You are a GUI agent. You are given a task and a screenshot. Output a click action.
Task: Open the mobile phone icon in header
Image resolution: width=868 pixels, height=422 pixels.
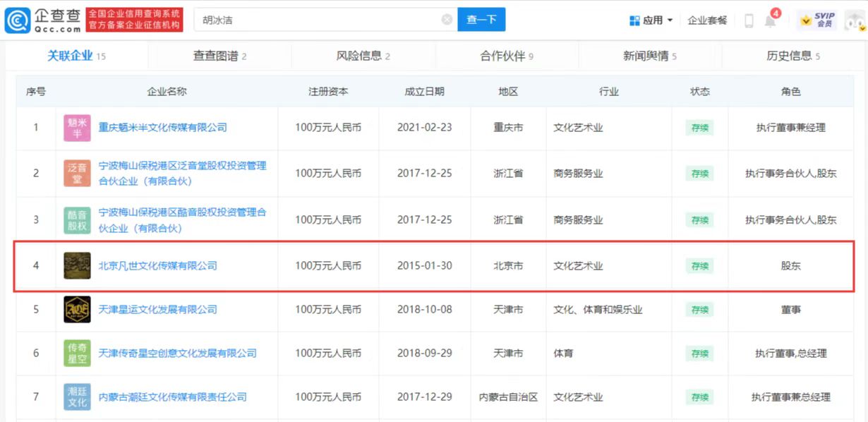(749, 20)
